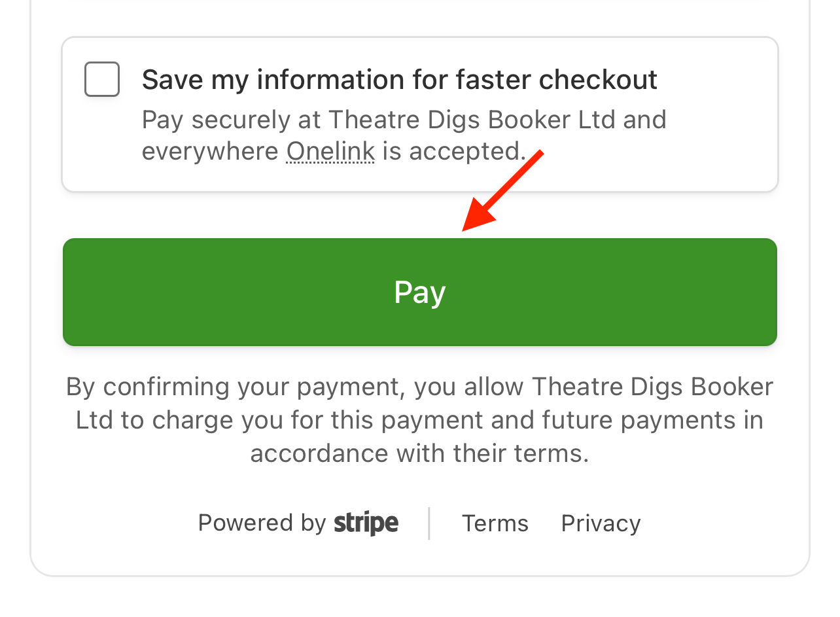Click the left edge of the Pay button

(x=73, y=292)
